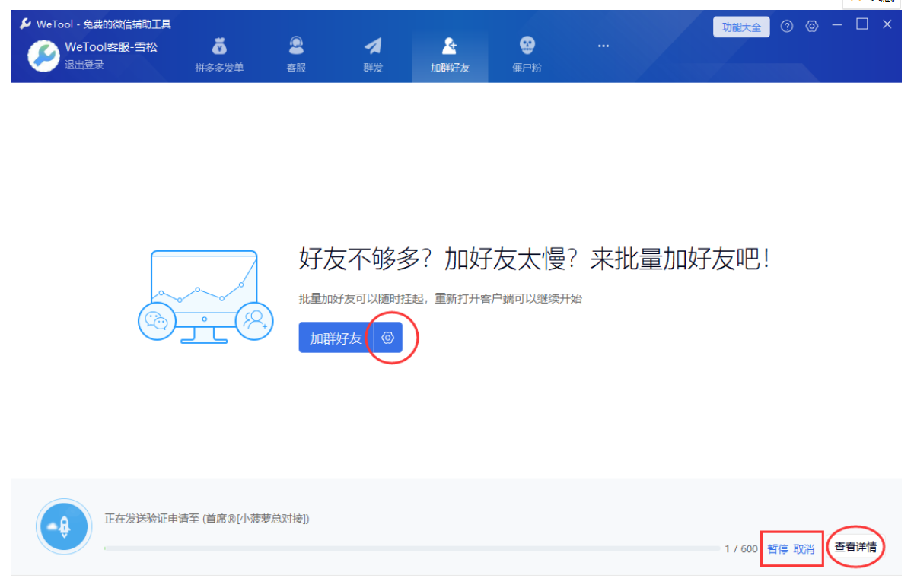The width and height of the screenshot is (914, 588).
Task: Click the WeTool wrench avatar icon
Action: (44, 56)
